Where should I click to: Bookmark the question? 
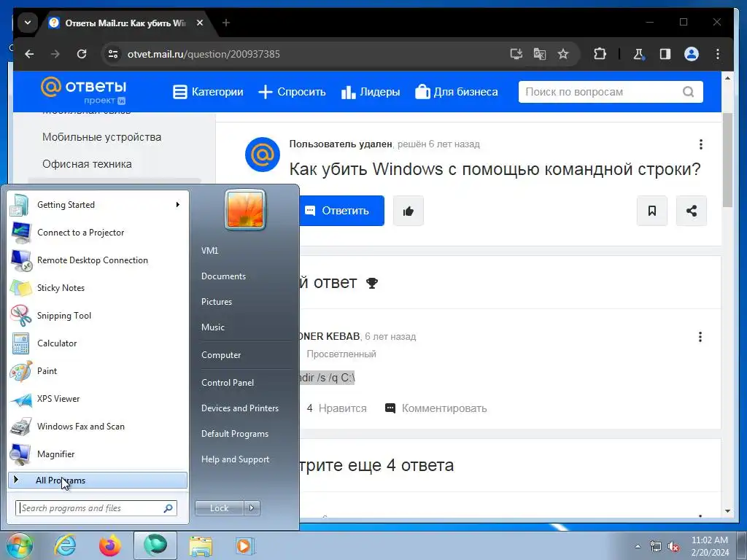(651, 211)
